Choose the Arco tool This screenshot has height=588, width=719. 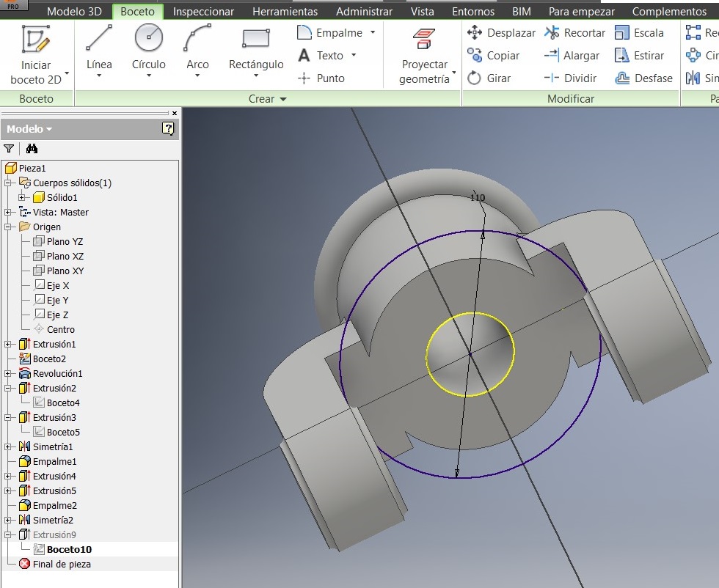tap(197, 48)
